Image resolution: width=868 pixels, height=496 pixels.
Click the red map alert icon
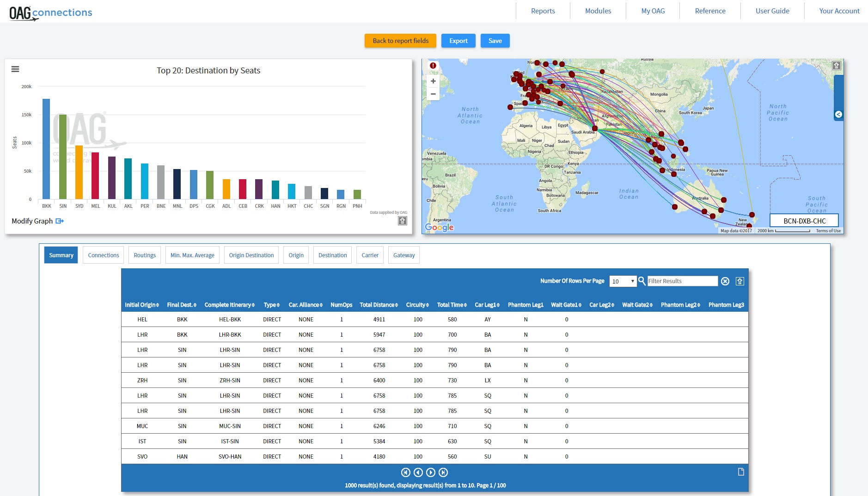click(x=433, y=66)
